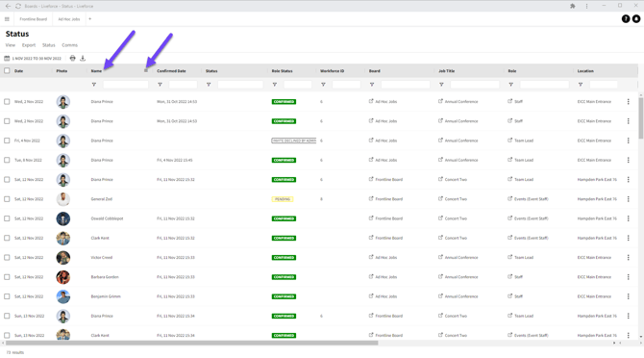Switch to the Ad Hoc Jobs tab
The width and height of the screenshot is (644, 358).
[x=69, y=19]
